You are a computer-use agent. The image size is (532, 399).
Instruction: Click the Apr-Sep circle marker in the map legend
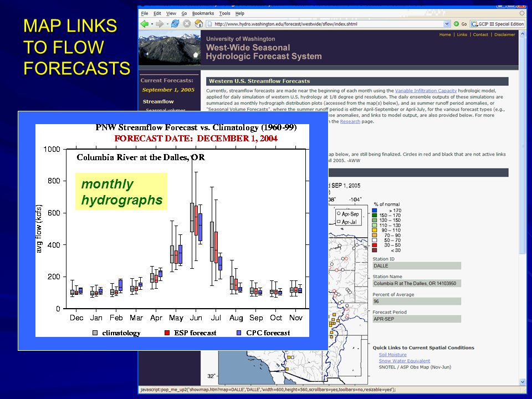(x=339, y=214)
